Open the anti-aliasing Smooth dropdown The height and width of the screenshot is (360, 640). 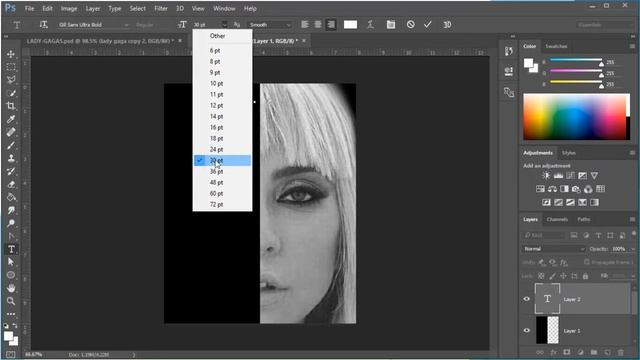(270, 24)
